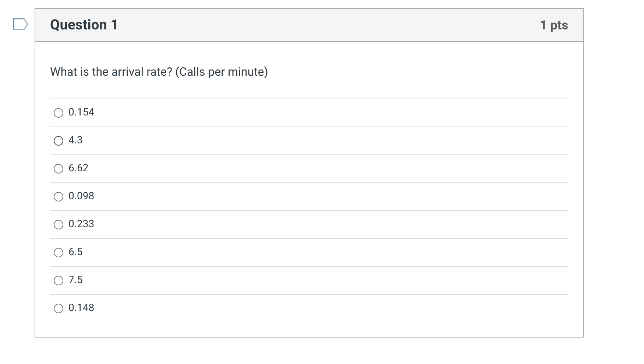Select the 7.5 answer option
Screen dimensions: 644x364
tap(58, 281)
